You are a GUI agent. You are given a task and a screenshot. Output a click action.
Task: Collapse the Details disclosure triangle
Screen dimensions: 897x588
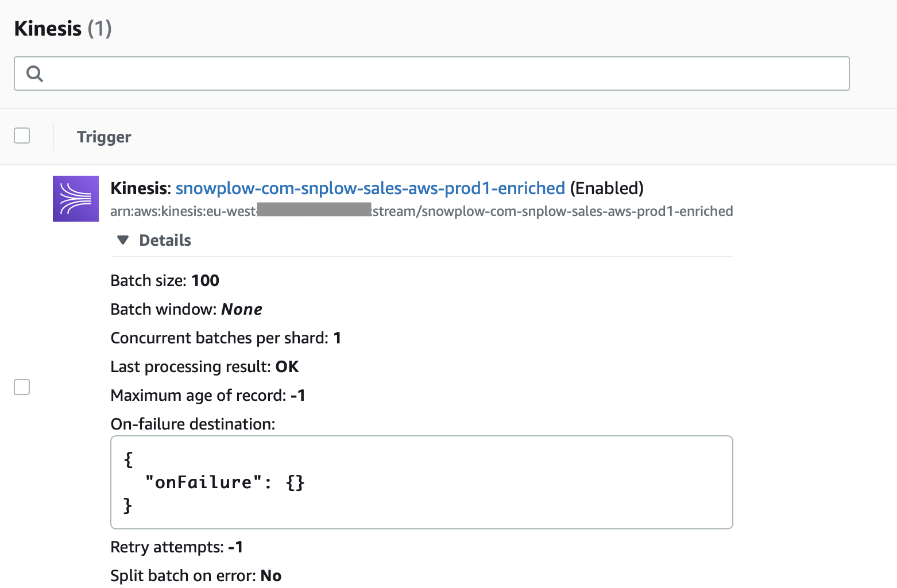(x=123, y=240)
